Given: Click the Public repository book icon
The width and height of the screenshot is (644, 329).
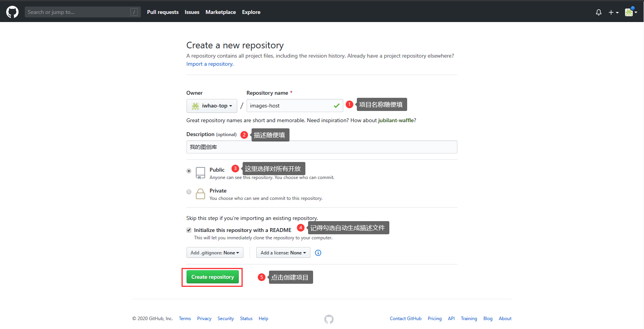Looking at the screenshot, I should click(200, 173).
